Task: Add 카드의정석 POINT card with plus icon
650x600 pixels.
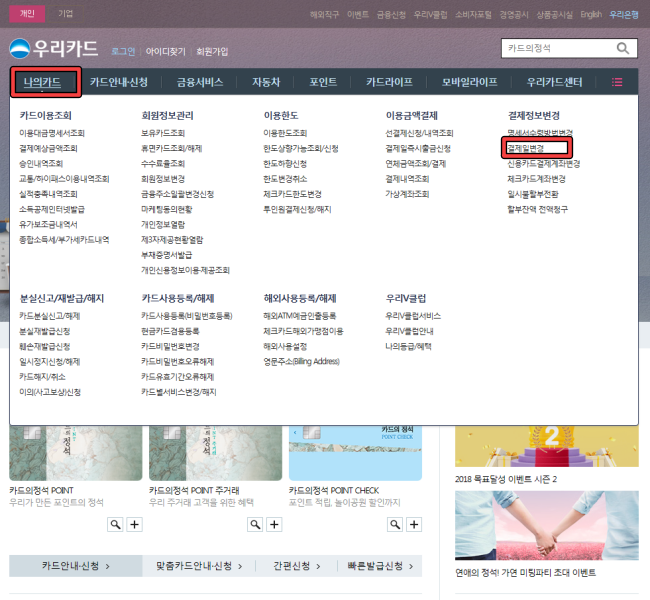Action: pyautogui.click(x=134, y=525)
